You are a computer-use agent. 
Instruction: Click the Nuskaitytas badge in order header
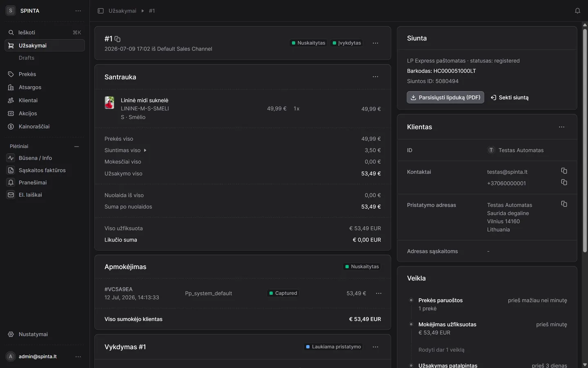308,43
